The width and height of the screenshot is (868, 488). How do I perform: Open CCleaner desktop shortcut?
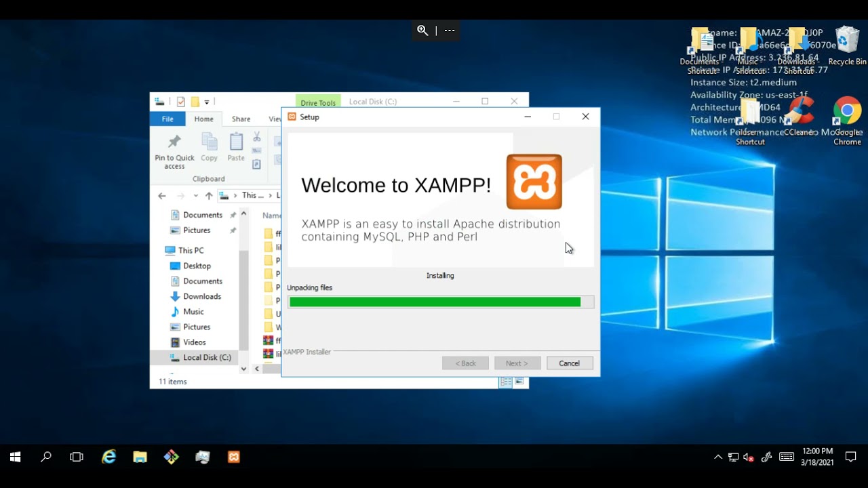[801, 117]
